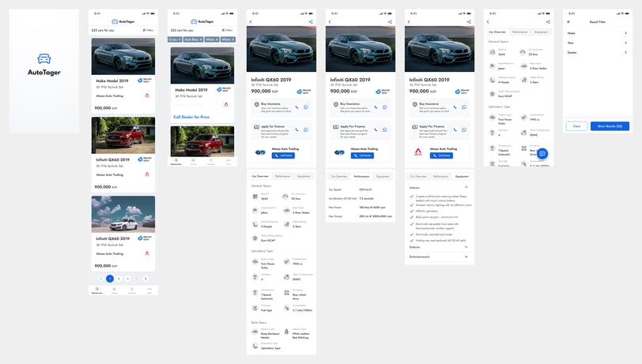642x364 pixels.
Task: Click the Brand New badge on Car Overview screen
Action: point(304,92)
